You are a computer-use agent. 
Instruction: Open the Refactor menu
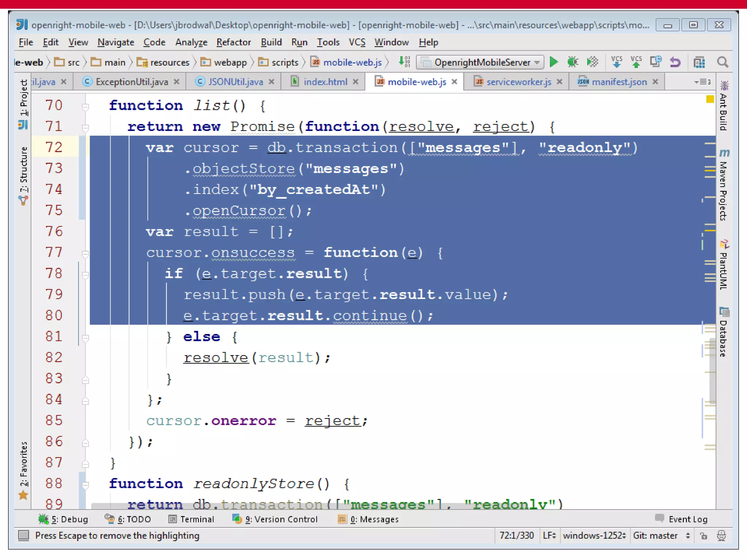(x=233, y=42)
